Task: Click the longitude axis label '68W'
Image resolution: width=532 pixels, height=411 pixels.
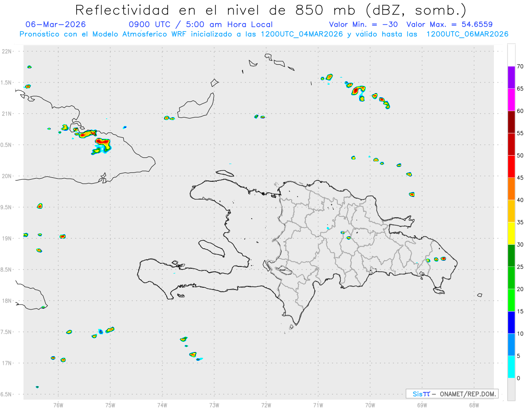Action: pyautogui.click(x=474, y=405)
